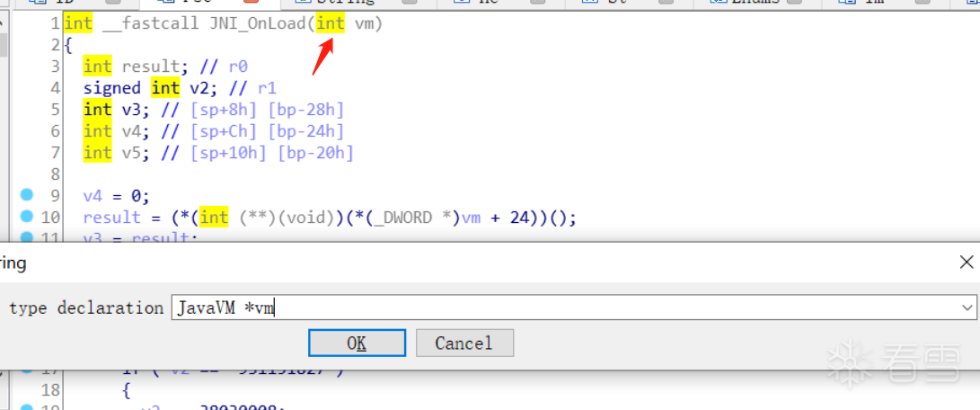The image size is (980, 410).
Task: Click the highlighted int before vm parameter
Action: click(x=330, y=24)
